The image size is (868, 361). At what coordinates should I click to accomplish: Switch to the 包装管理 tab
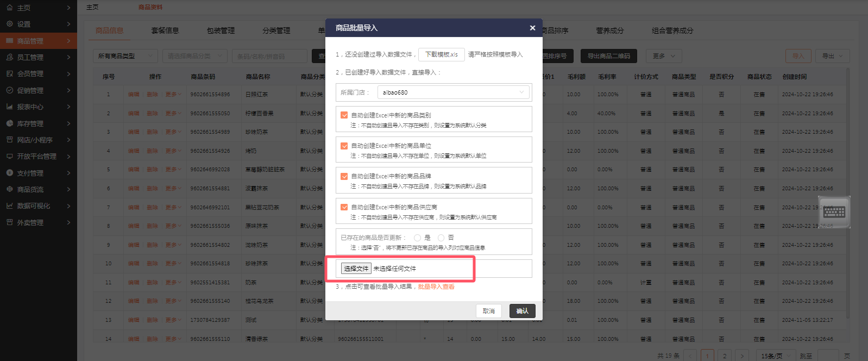pyautogui.click(x=221, y=30)
